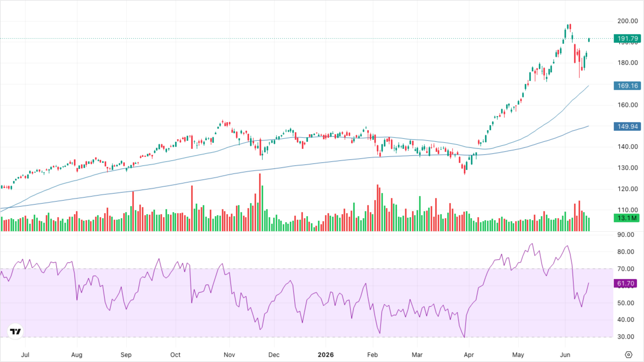Click the Apr label on time axis

469,355
